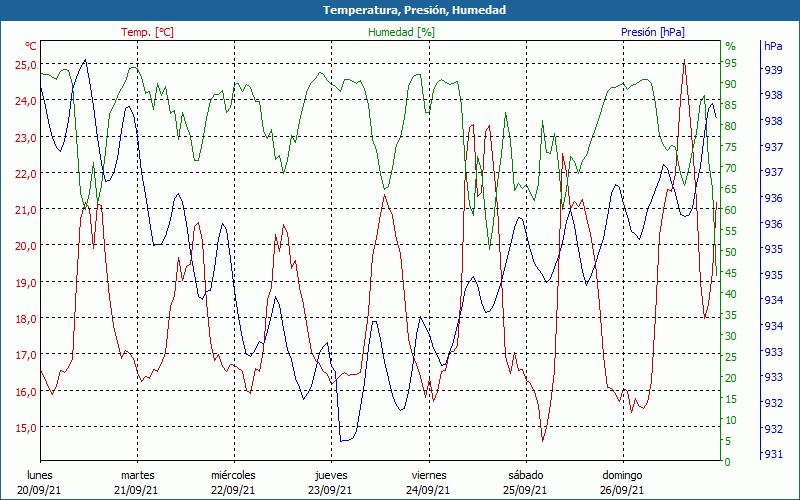Click the 25,0 temperature axis value
Screen dimensions: 800x500
pyautogui.click(x=27, y=65)
